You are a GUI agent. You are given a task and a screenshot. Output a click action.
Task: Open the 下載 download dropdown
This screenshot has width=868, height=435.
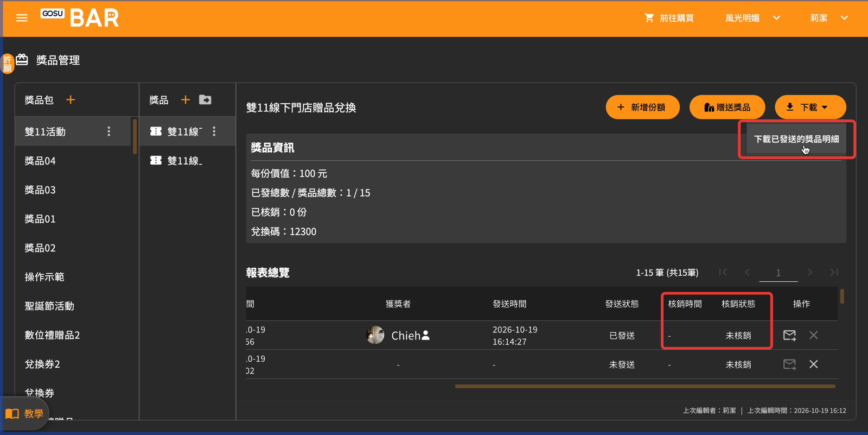coord(810,107)
